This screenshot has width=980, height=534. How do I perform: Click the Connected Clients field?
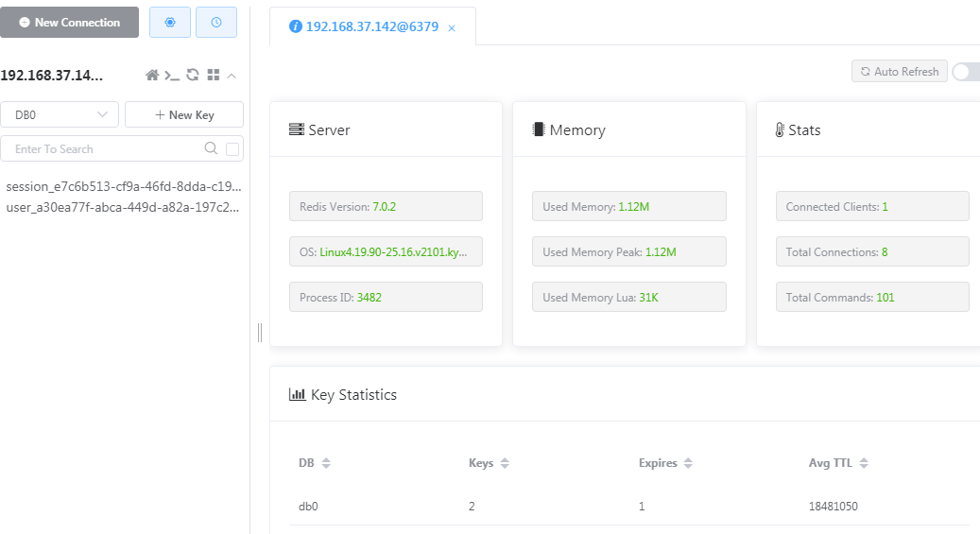[x=872, y=206]
